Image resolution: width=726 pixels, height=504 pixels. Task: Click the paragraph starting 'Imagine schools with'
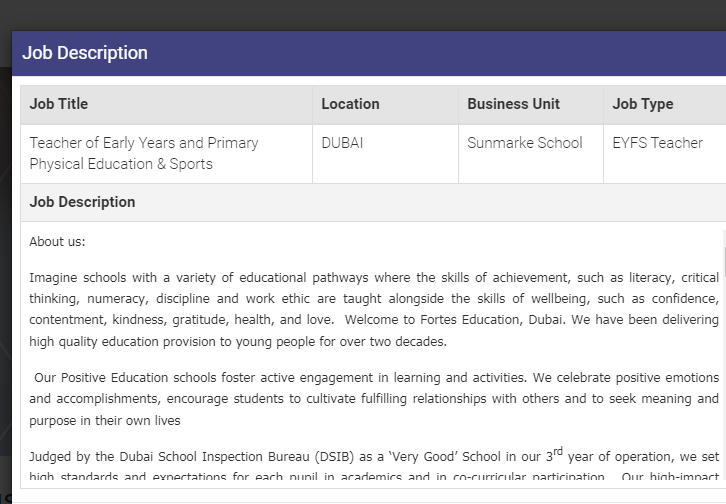(374, 309)
